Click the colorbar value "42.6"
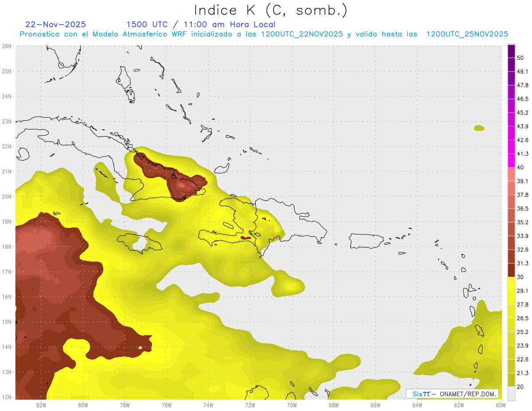532x411 pixels. [522, 140]
